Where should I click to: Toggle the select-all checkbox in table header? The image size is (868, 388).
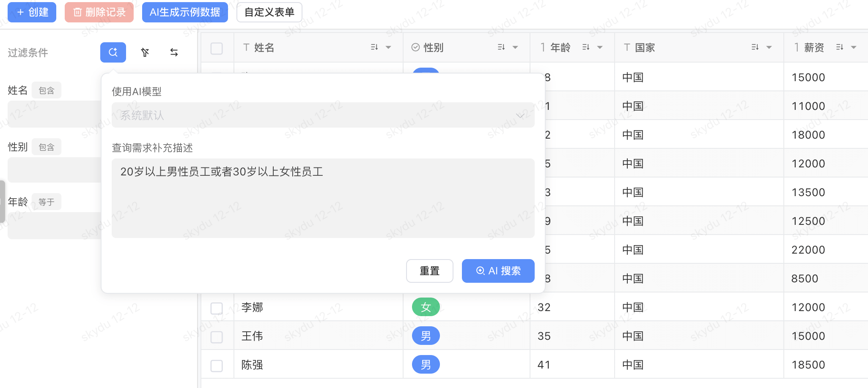217,48
